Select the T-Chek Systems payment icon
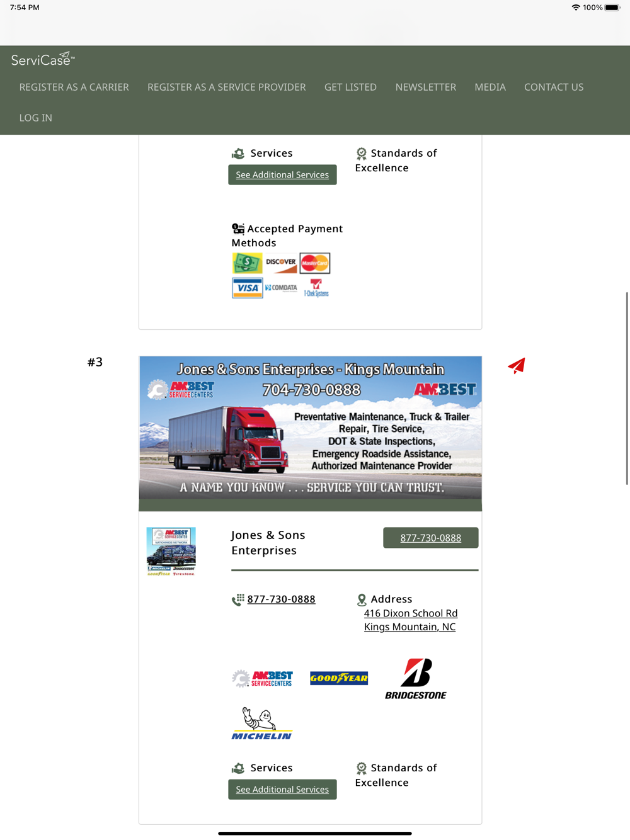 click(x=316, y=288)
